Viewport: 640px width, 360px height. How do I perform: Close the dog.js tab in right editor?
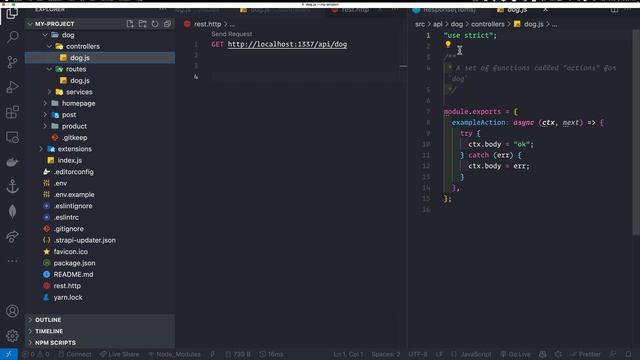click(x=545, y=9)
